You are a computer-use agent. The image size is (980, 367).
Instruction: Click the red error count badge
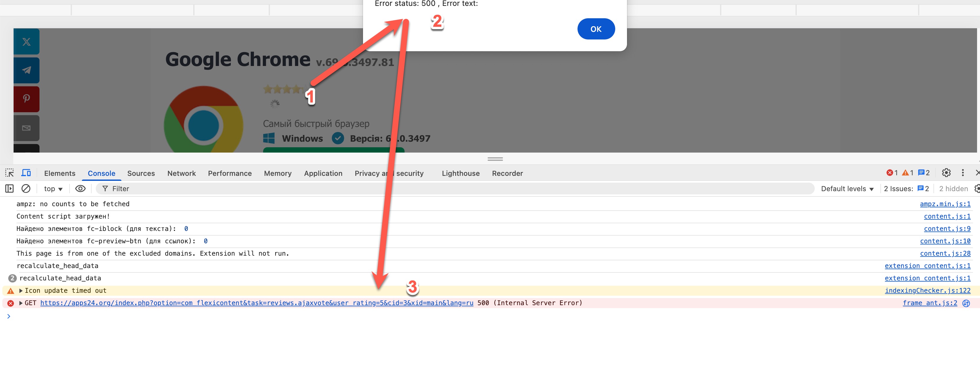[892, 173]
